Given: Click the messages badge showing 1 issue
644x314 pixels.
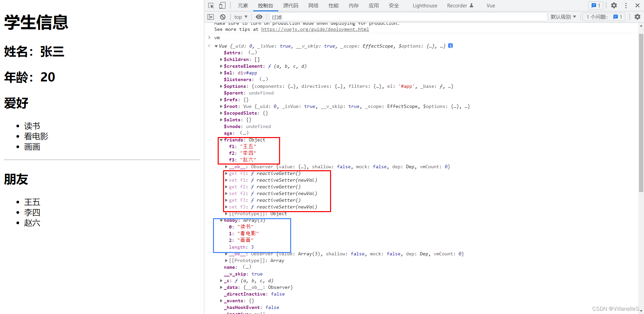Looking at the screenshot, I should pyautogui.click(x=596, y=5).
